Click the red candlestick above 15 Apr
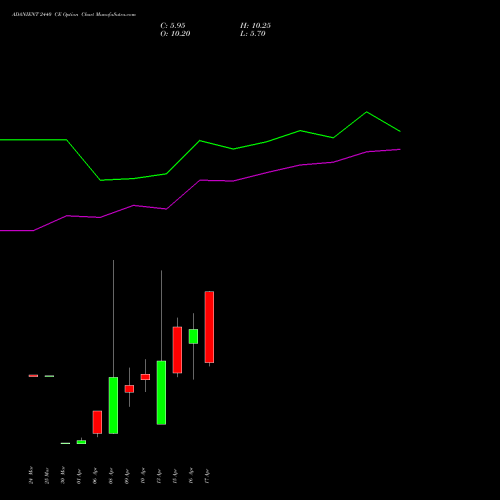This screenshot has height=500, width=500. point(177,350)
